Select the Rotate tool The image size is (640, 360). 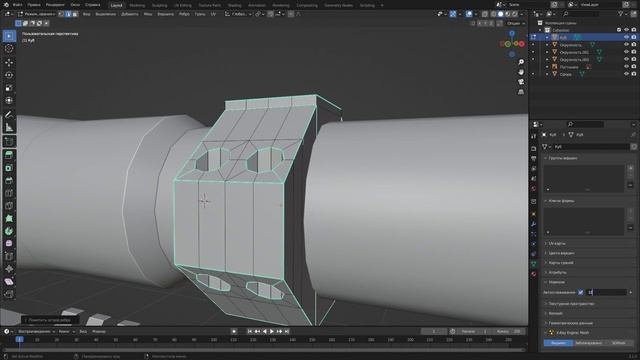point(9,75)
